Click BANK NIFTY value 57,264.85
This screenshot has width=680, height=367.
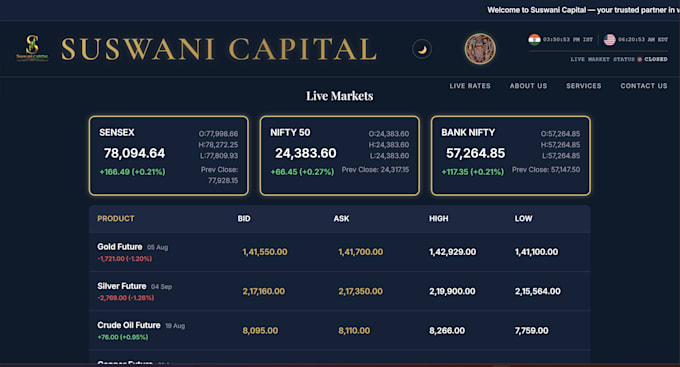pos(476,153)
